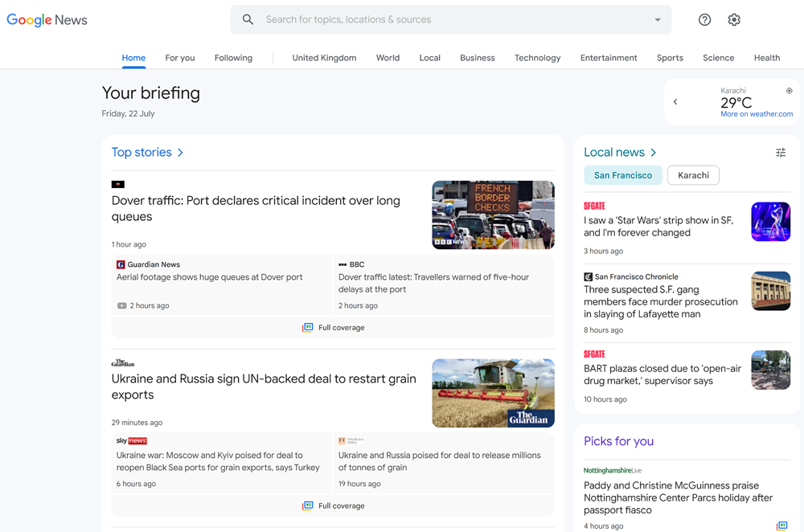Open the Local section tab

429,58
